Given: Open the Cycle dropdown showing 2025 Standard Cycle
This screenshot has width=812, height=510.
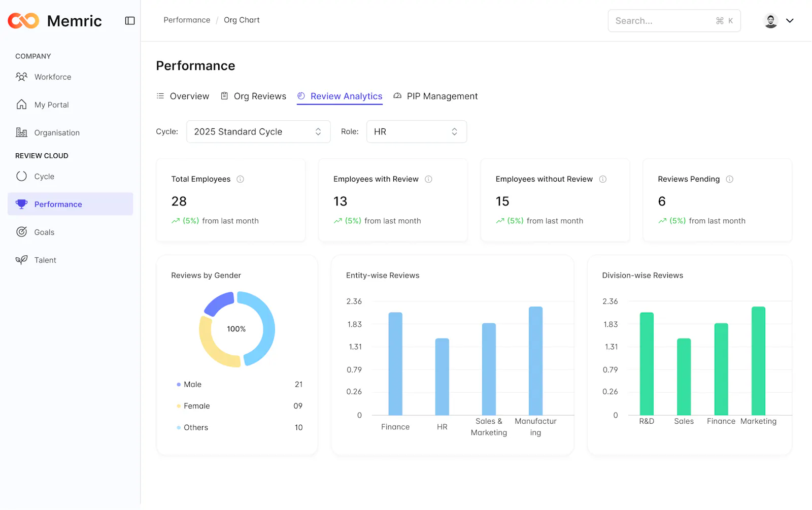Looking at the screenshot, I should pyautogui.click(x=258, y=131).
